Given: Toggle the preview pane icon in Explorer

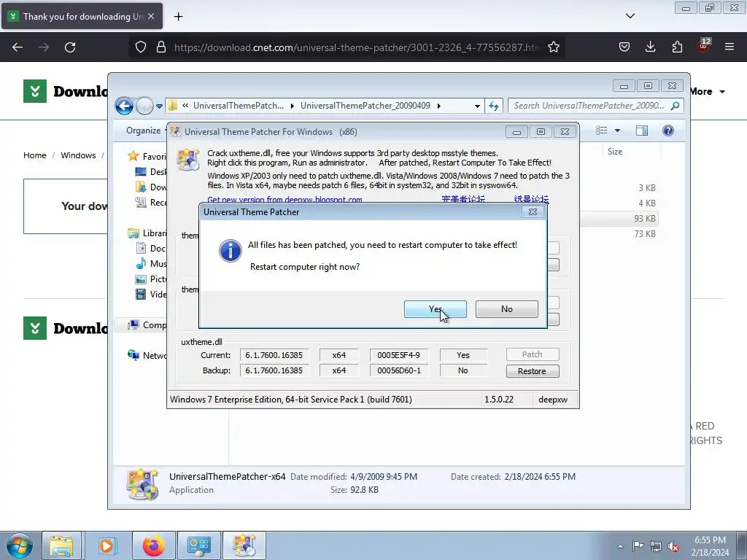Looking at the screenshot, I should (642, 131).
